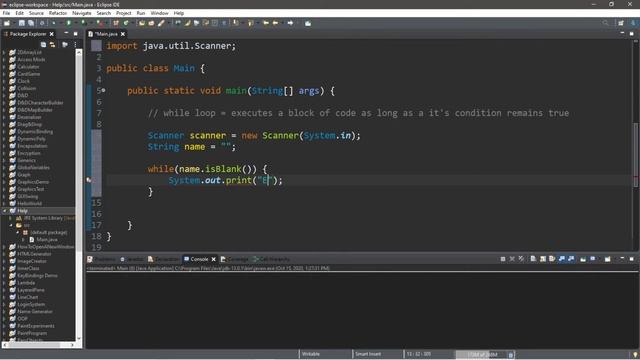Open the Refactor menu

[58, 13]
